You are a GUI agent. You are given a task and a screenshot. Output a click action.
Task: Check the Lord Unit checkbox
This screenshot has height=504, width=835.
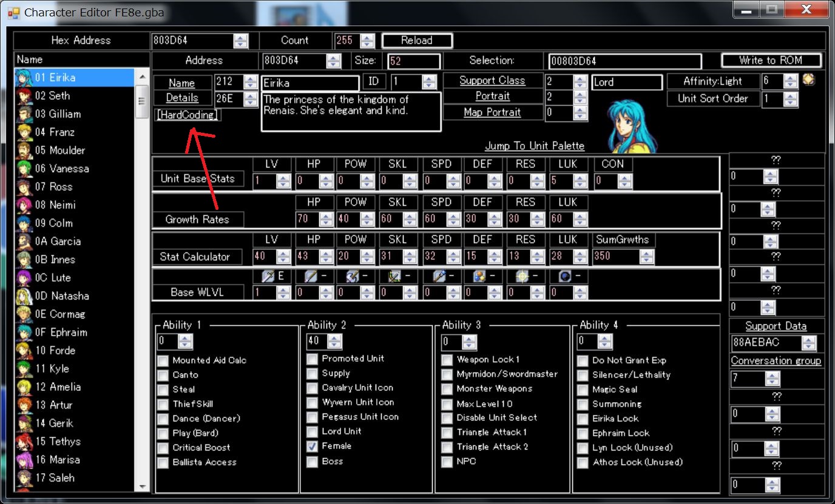click(x=312, y=432)
